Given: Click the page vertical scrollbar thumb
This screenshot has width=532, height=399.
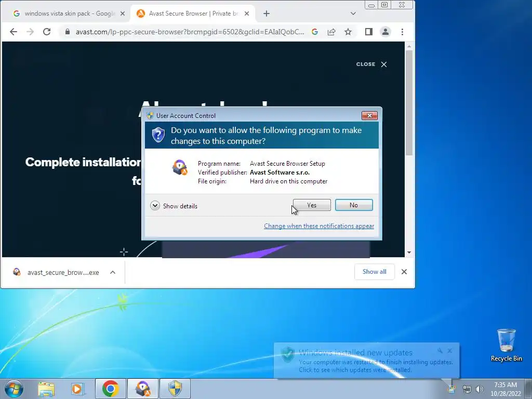Looking at the screenshot, I should click(x=409, y=102).
